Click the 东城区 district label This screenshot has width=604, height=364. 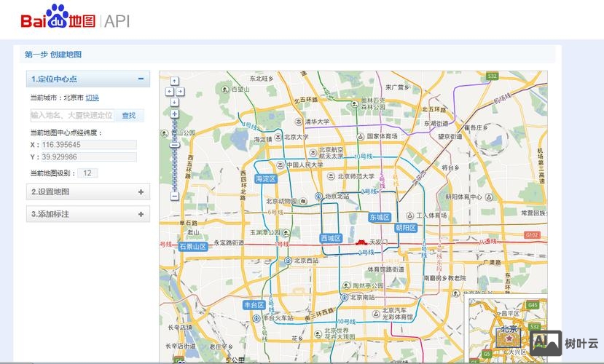pos(380,218)
